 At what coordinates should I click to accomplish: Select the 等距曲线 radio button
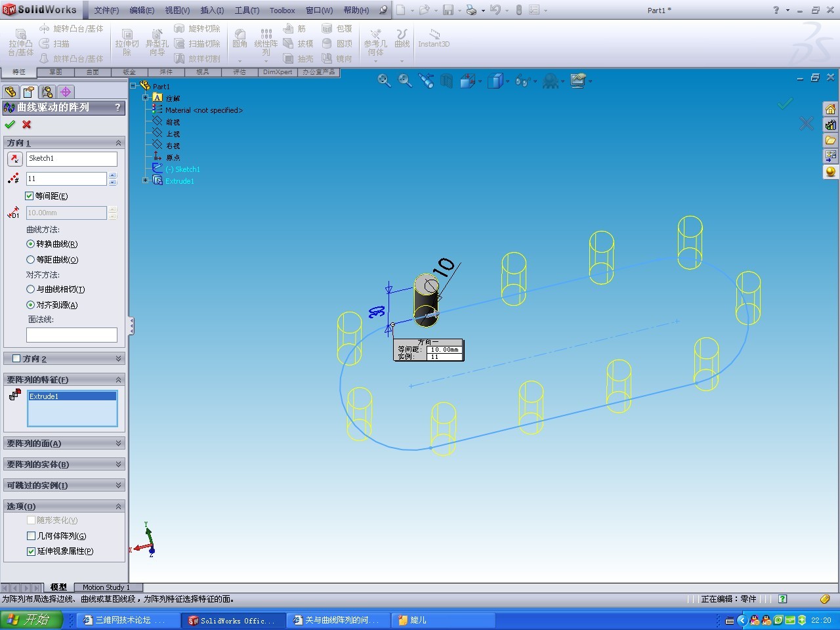click(30, 260)
